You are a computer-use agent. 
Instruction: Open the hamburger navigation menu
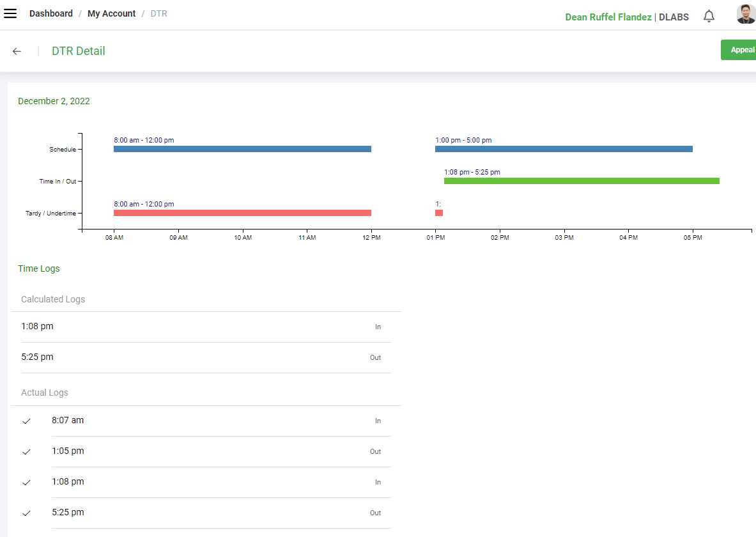coord(10,13)
